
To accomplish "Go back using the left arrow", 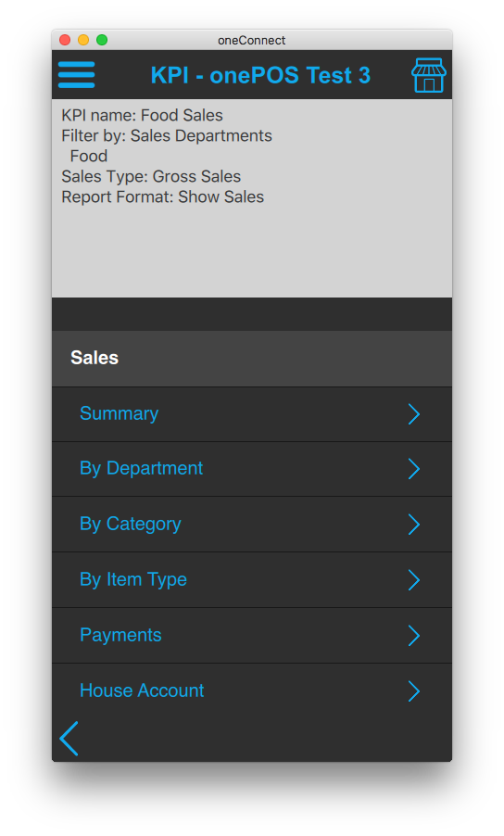I will (x=69, y=739).
